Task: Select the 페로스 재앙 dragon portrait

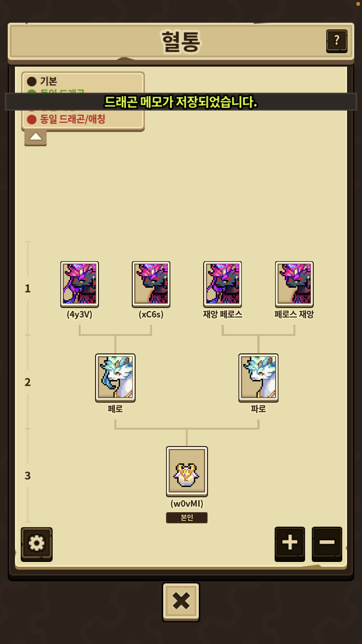Action: (x=294, y=284)
